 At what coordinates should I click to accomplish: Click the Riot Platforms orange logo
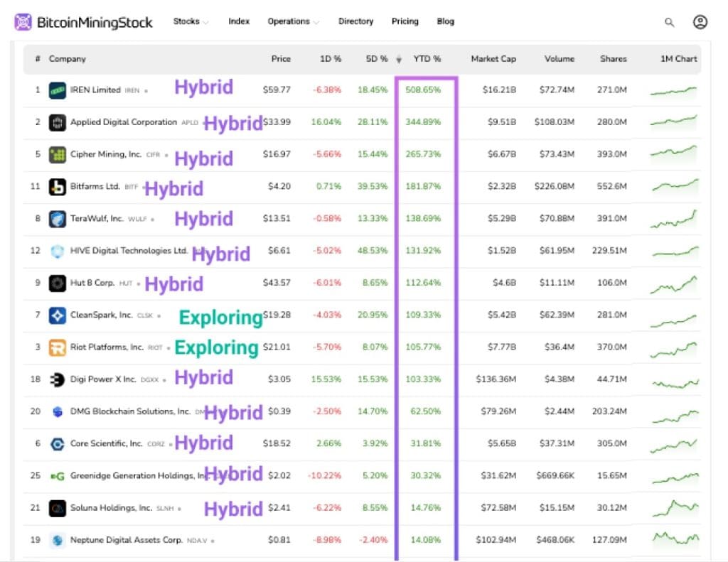[x=58, y=347]
